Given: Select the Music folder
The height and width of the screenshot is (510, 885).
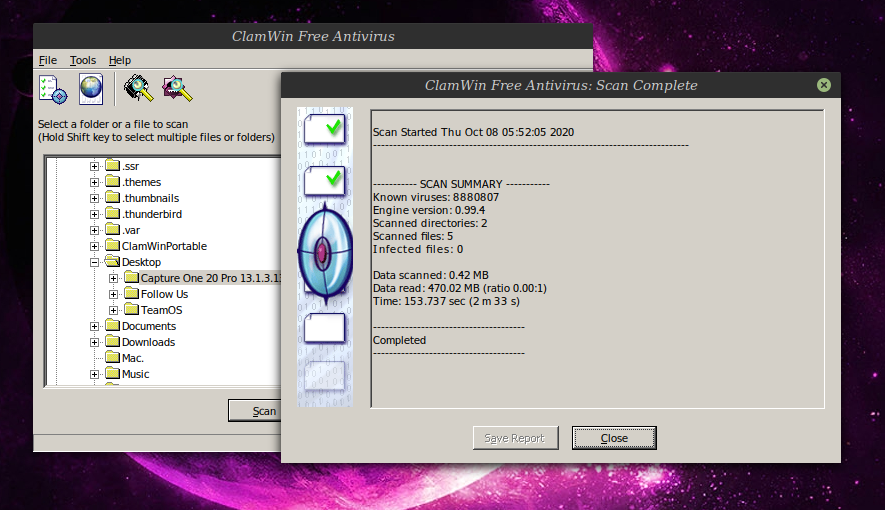Looking at the screenshot, I should point(135,373).
